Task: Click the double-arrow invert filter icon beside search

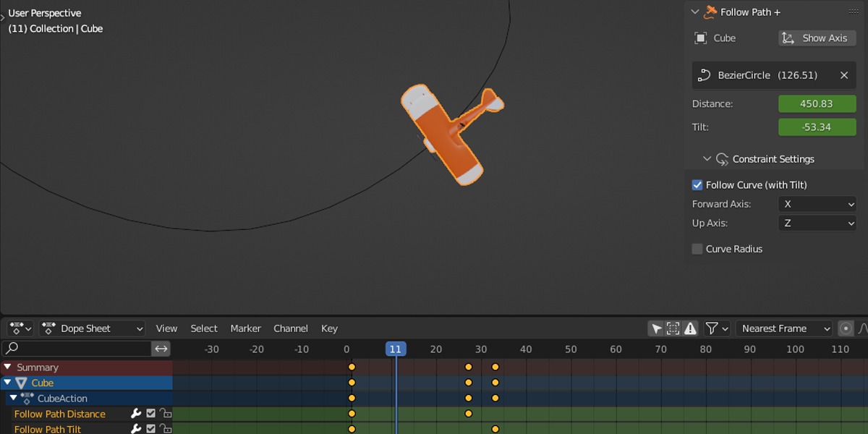Action: (161, 349)
